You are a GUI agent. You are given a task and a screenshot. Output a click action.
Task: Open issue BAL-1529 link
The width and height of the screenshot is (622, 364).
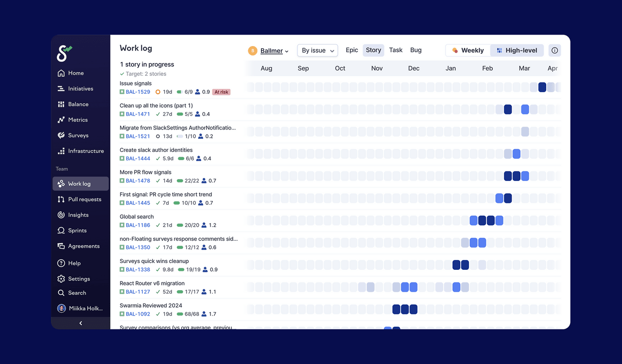138,92
